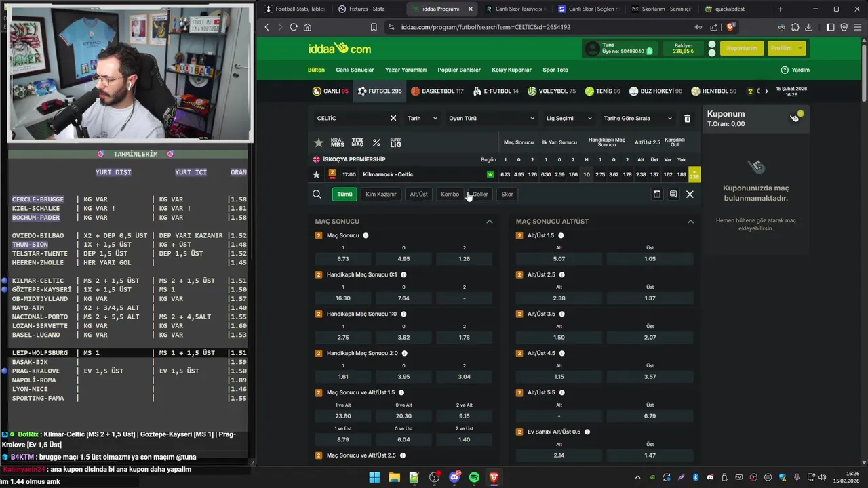Open the Yazar Yorumları menu
The image size is (868, 488).
click(406, 70)
